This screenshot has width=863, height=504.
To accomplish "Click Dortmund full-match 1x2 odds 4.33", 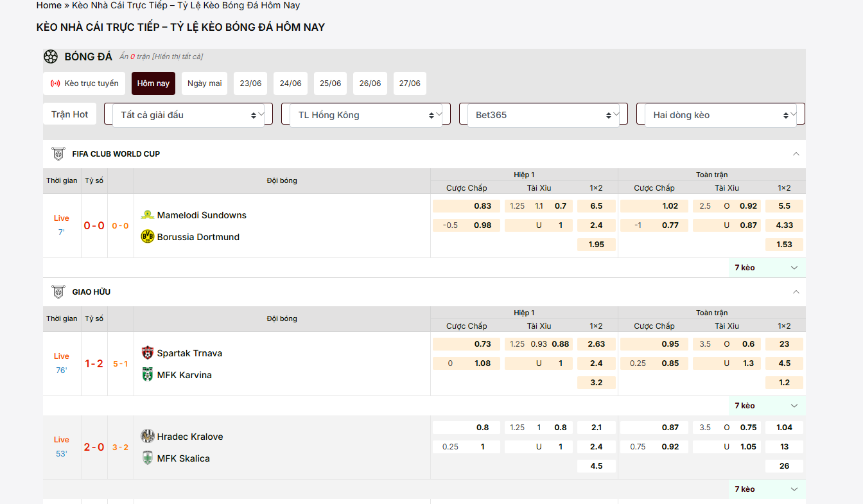I will click(x=784, y=225).
